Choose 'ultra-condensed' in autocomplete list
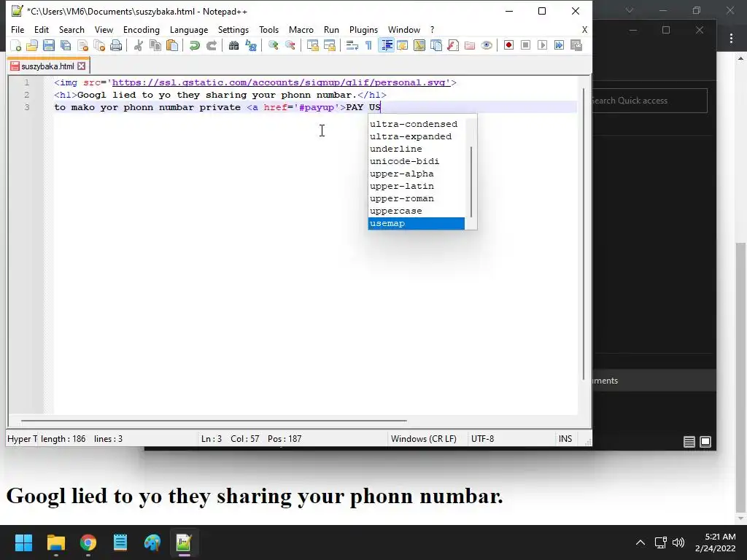 (x=417, y=124)
